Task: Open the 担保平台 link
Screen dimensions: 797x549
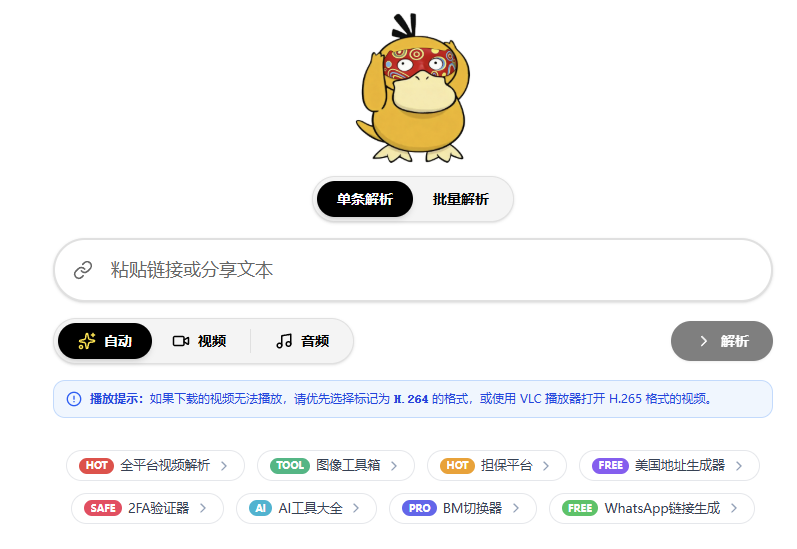Action: pyautogui.click(x=497, y=465)
